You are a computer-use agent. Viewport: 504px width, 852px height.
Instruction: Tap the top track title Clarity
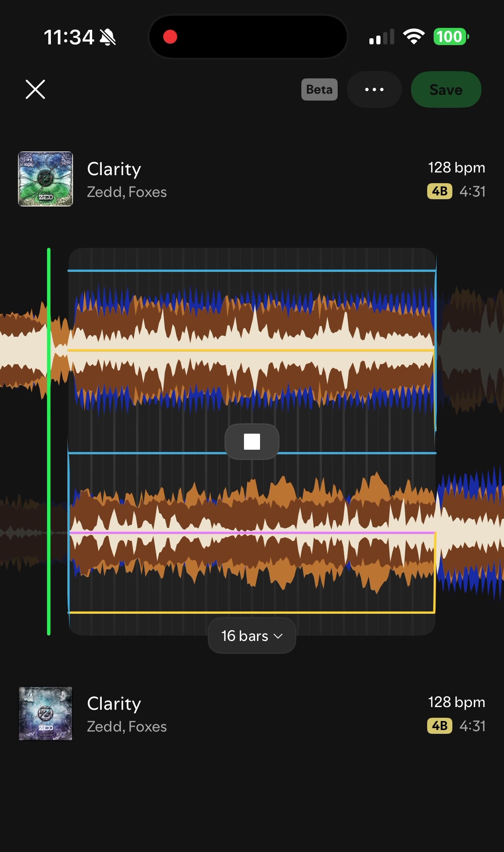coord(114,169)
